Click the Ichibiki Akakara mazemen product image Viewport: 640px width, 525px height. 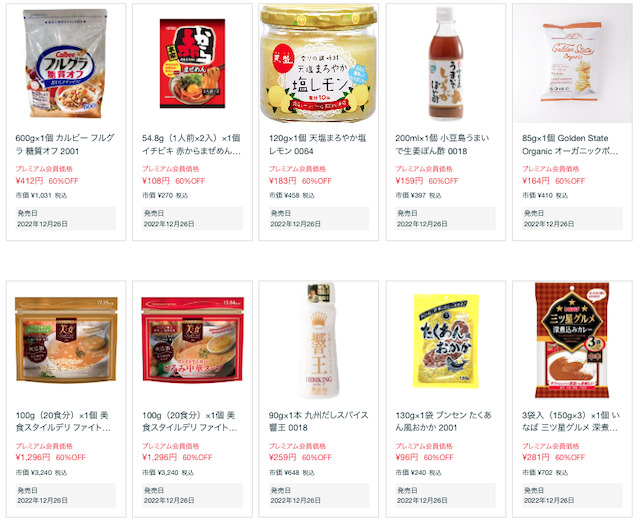192,63
